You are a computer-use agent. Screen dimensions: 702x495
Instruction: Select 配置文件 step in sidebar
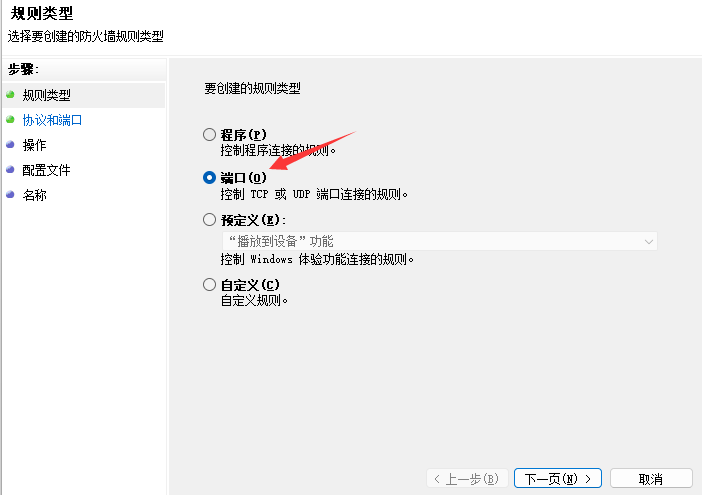click(47, 170)
